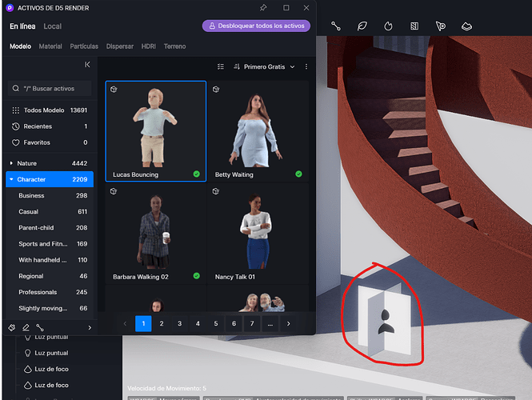Click the first Luz de foco spotlight icon
Viewport: 532px width, 400px height.
click(x=28, y=369)
